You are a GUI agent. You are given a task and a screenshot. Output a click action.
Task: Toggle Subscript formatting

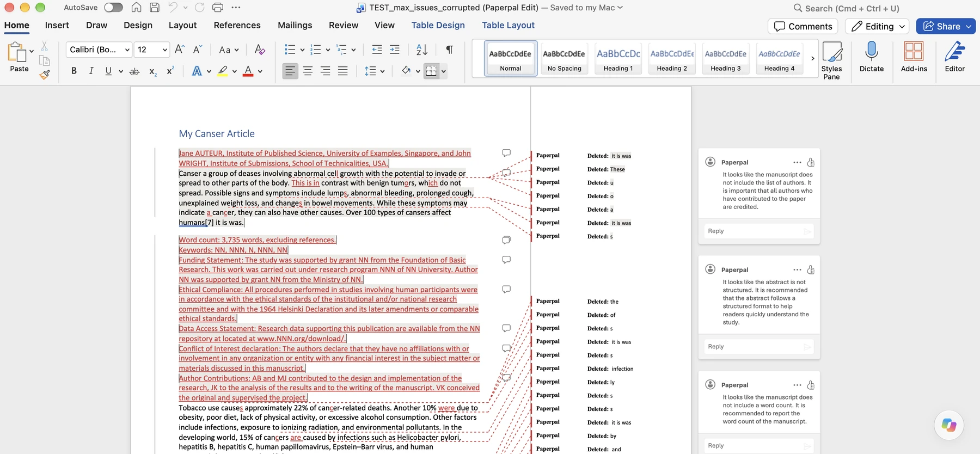153,71
